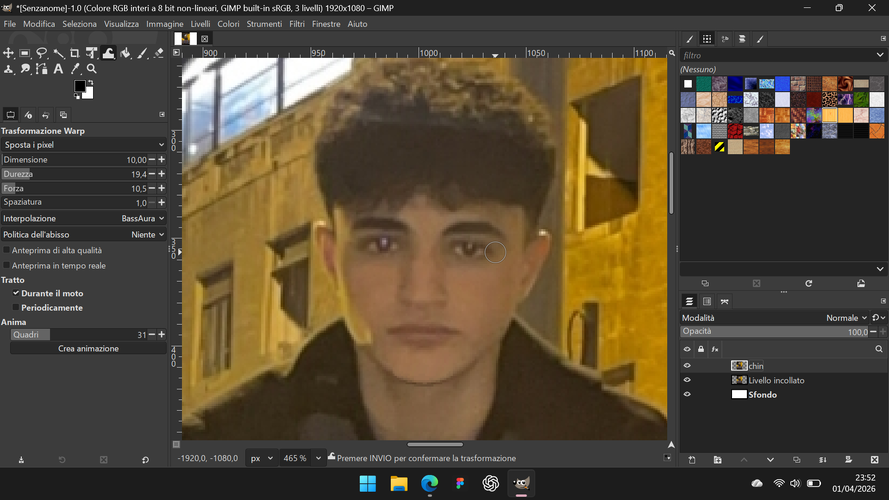Decrease Forza with minus button

[151, 188]
